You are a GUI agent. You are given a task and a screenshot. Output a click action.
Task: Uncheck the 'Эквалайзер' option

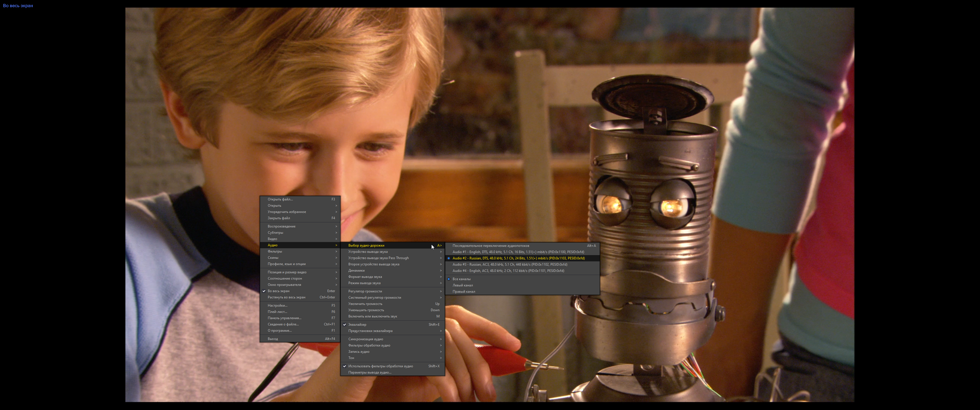coord(357,324)
